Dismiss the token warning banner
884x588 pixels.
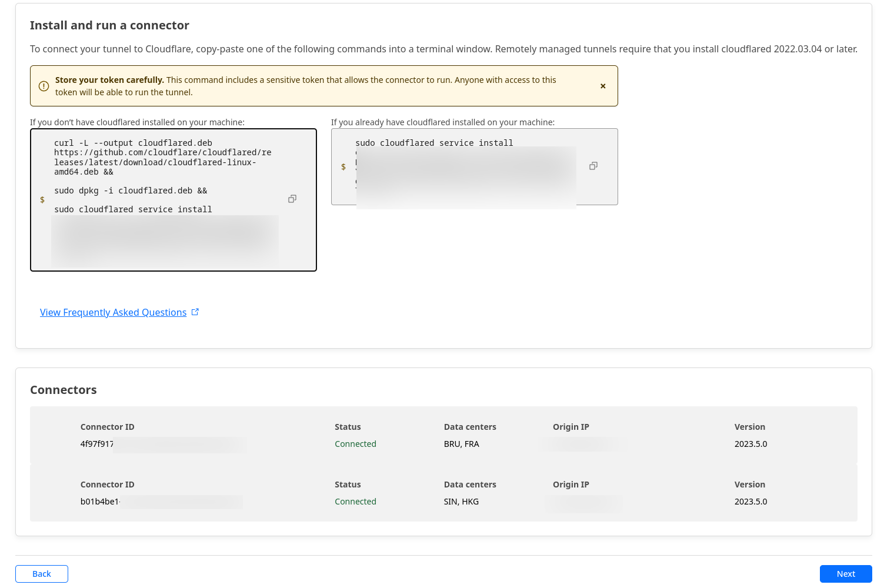pyautogui.click(x=603, y=86)
